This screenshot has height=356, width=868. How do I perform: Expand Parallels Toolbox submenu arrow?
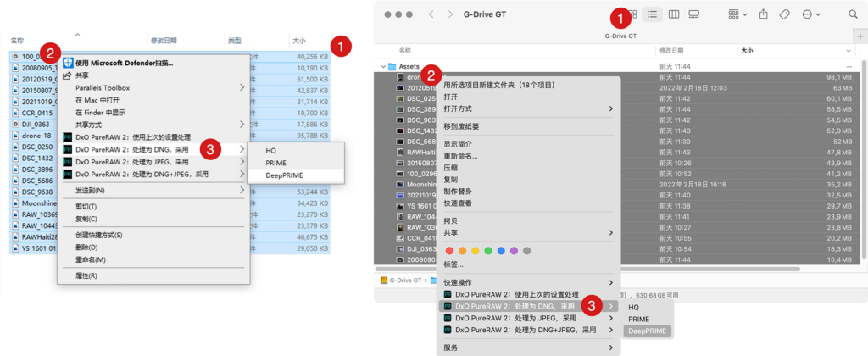tap(242, 87)
